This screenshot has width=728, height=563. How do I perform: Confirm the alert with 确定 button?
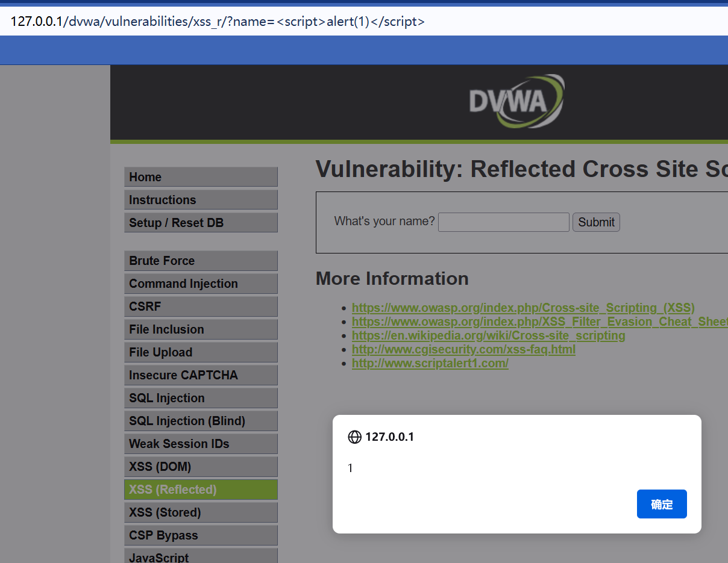point(662,504)
